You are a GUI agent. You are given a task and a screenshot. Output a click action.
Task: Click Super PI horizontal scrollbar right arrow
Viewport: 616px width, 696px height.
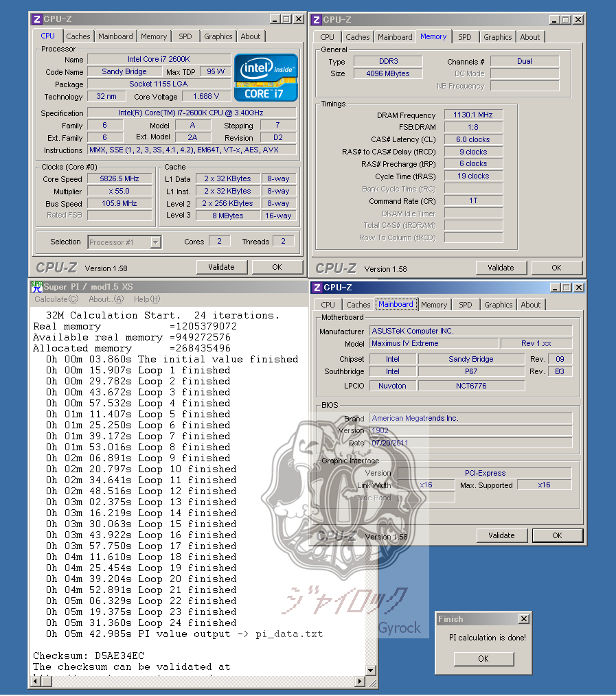pyautogui.click(x=361, y=681)
